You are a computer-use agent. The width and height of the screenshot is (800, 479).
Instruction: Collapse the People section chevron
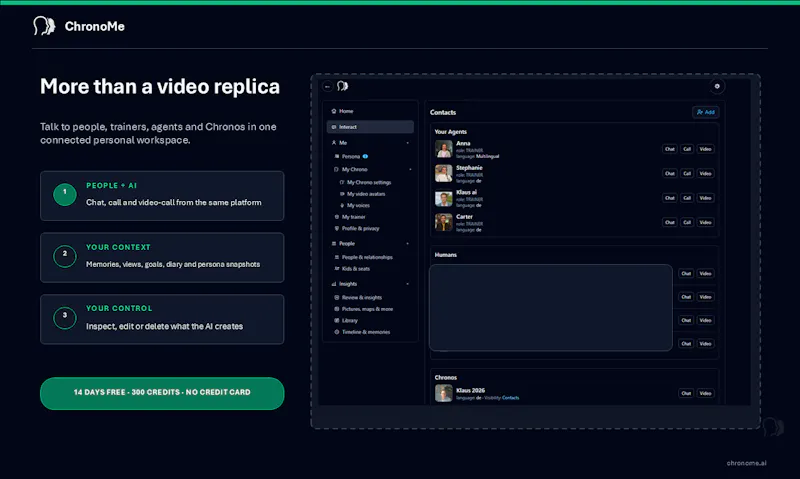(408, 243)
